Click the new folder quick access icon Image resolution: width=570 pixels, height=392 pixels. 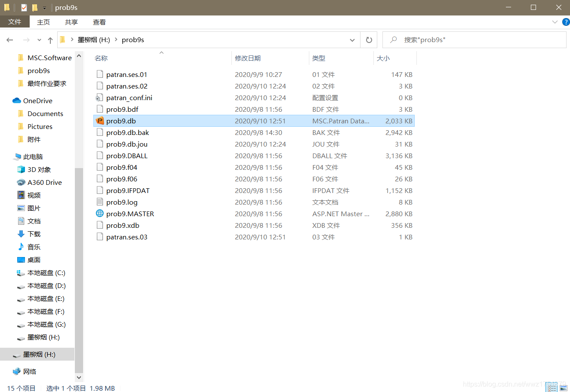click(35, 8)
